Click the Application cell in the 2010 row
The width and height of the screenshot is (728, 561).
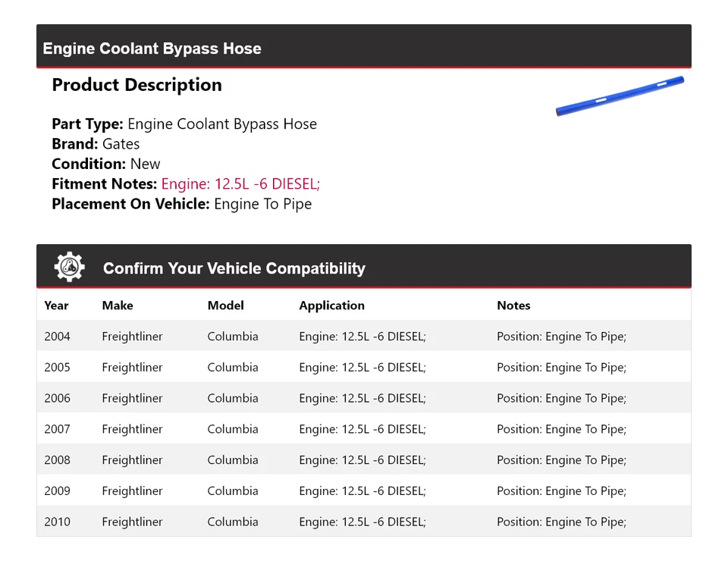(x=362, y=522)
